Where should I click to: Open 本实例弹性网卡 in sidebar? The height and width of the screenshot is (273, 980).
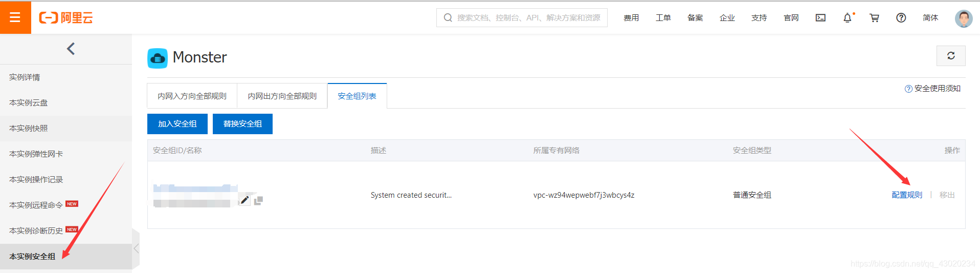point(66,154)
